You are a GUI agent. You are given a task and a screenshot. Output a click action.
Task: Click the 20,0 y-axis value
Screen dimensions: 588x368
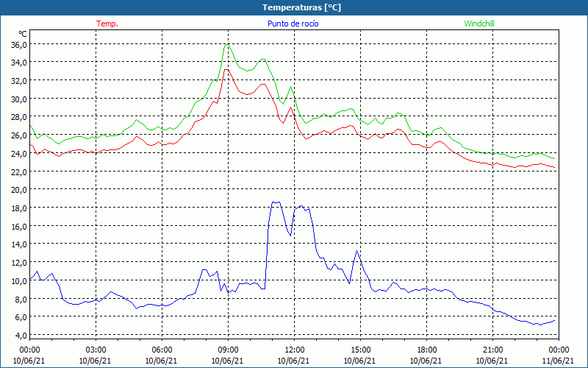(x=19, y=190)
